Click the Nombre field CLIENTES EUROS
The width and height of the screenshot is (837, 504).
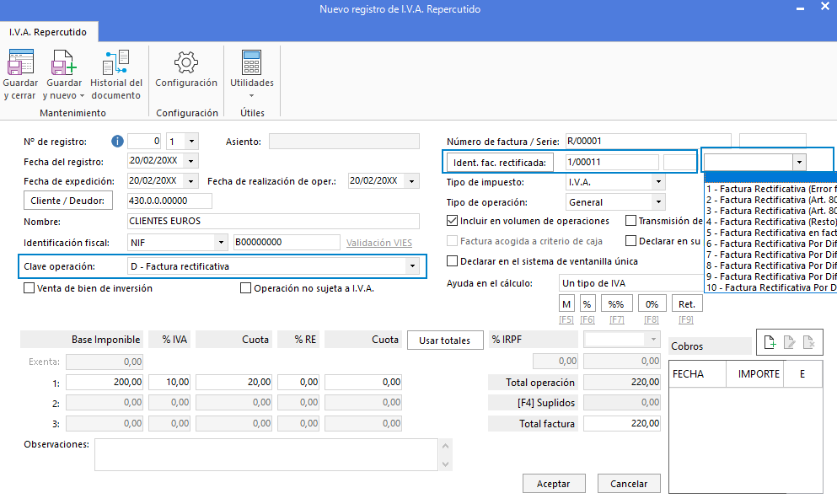point(273,221)
